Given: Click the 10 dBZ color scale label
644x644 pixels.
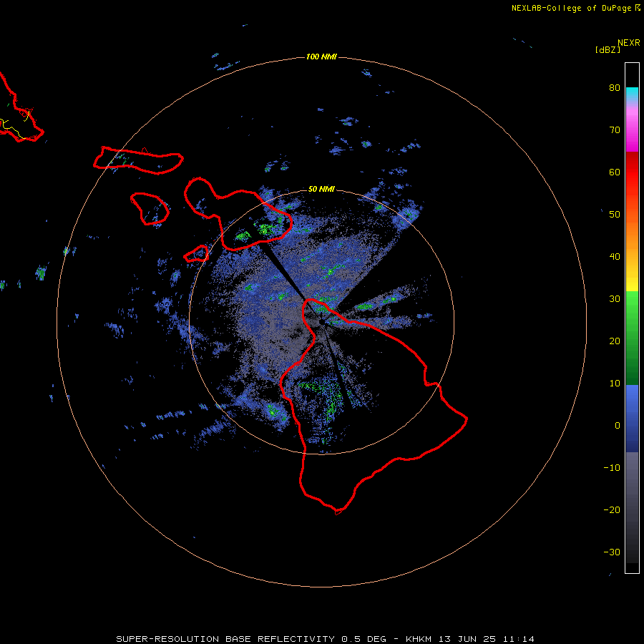Looking at the screenshot, I should pos(615,384).
